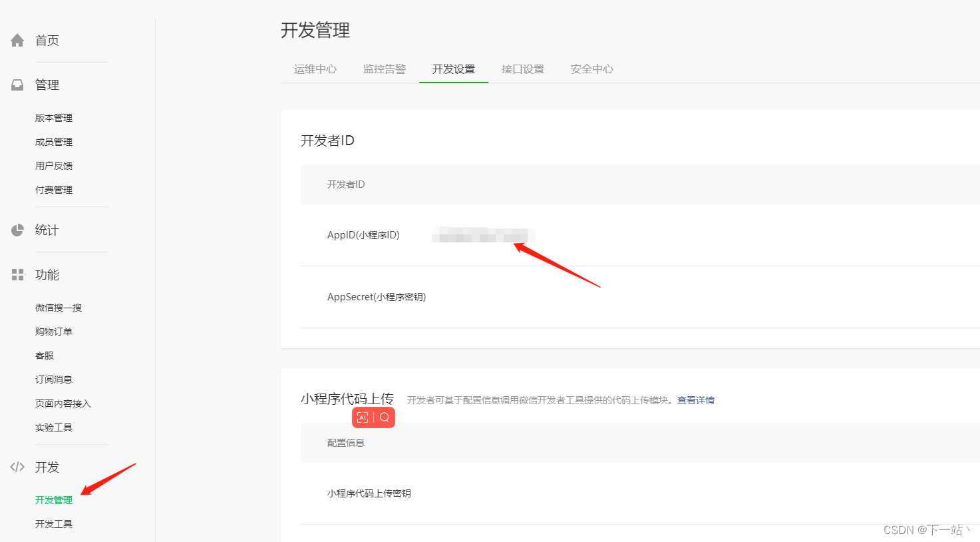Image resolution: width=980 pixels, height=542 pixels.
Task: Open 客服 in sidebar
Action: pos(45,356)
